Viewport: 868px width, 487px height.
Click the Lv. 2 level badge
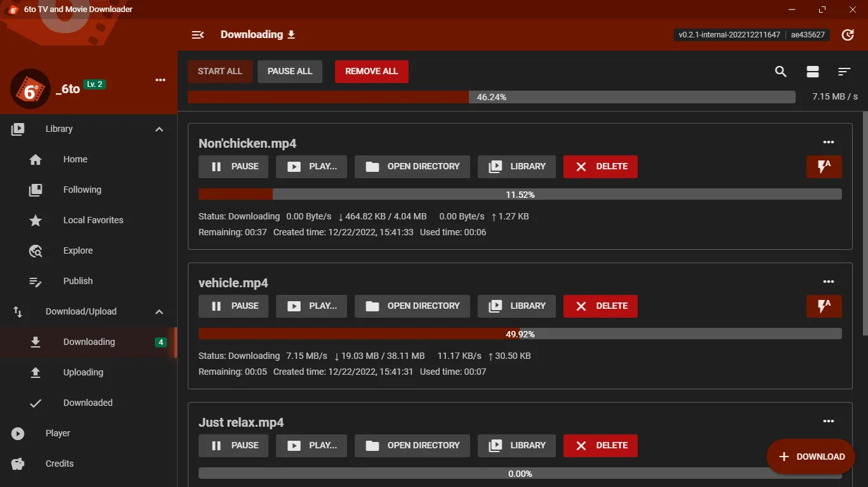95,84
